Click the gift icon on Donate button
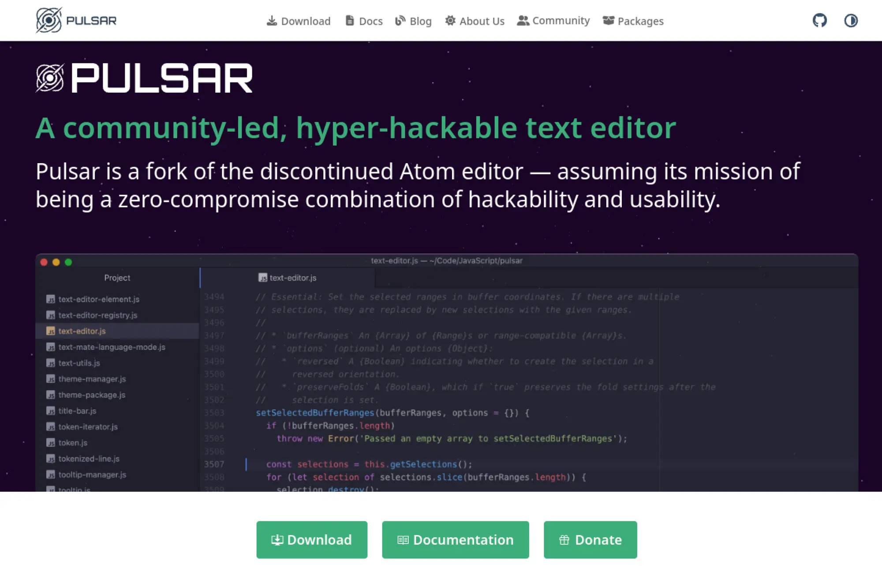The width and height of the screenshot is (882, 588). point(564,540)
